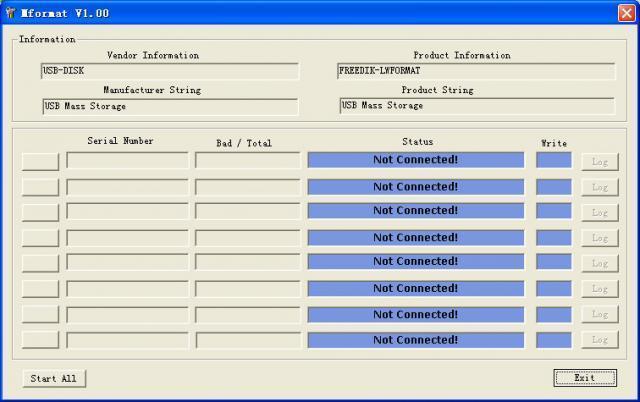The image size is (640, 402).
Task: Open the Log for the seventh row
Action: [600, 314]
